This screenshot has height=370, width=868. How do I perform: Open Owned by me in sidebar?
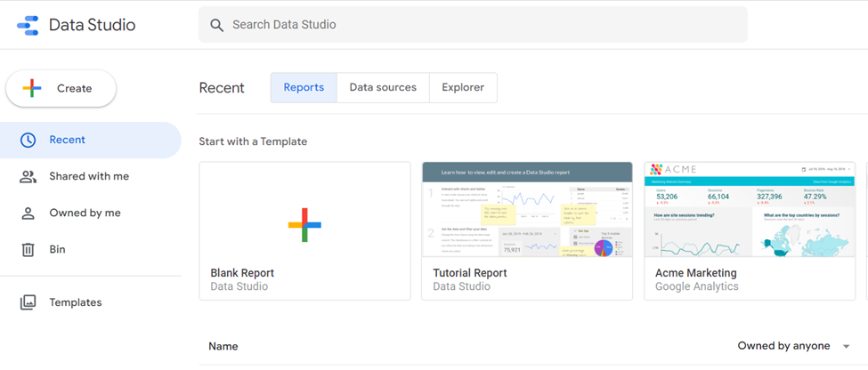90,213
